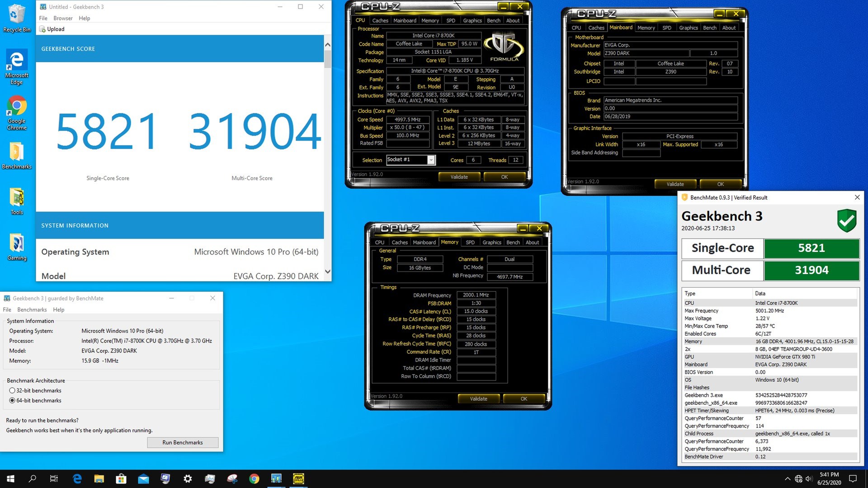Viewport: 868px width, 488px height.
Task: Open About tab in CPU-Z Mainboard window
Action: point(728,28)
